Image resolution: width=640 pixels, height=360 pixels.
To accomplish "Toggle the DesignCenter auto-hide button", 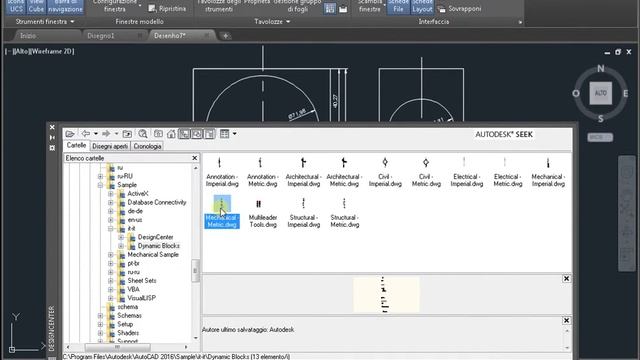I will point(52,138).
